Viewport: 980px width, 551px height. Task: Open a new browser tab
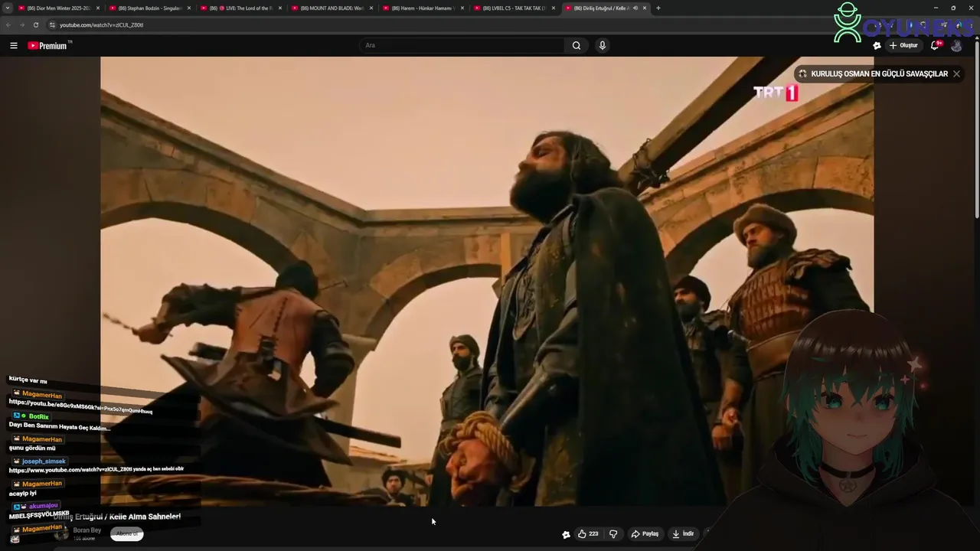click(x=658, y=8)
